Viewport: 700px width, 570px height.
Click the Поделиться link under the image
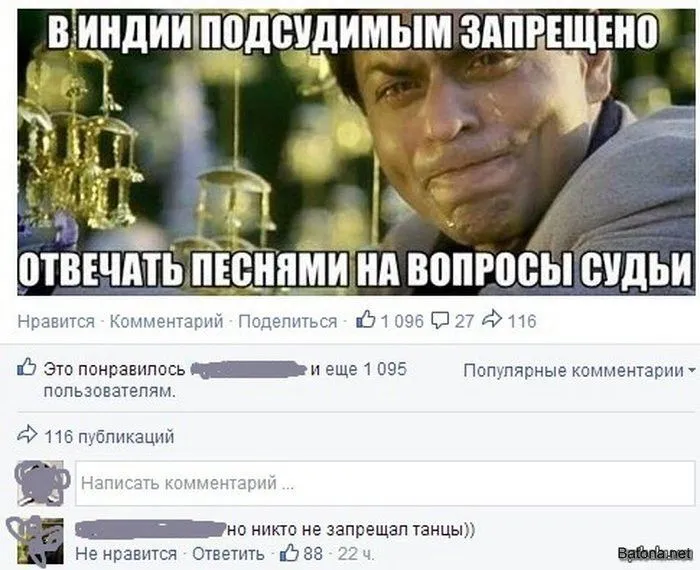pyautogui.click(x=288, y=321)
